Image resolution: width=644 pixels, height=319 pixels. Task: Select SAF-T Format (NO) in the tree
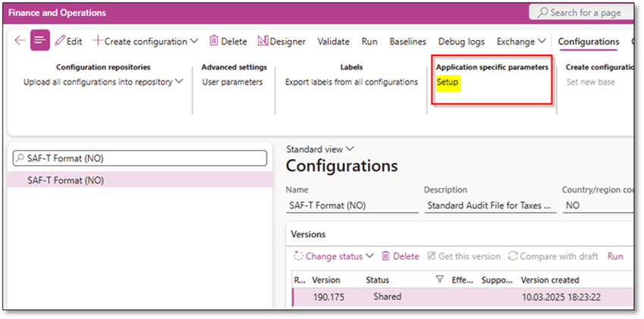click(x=66, y=180)
